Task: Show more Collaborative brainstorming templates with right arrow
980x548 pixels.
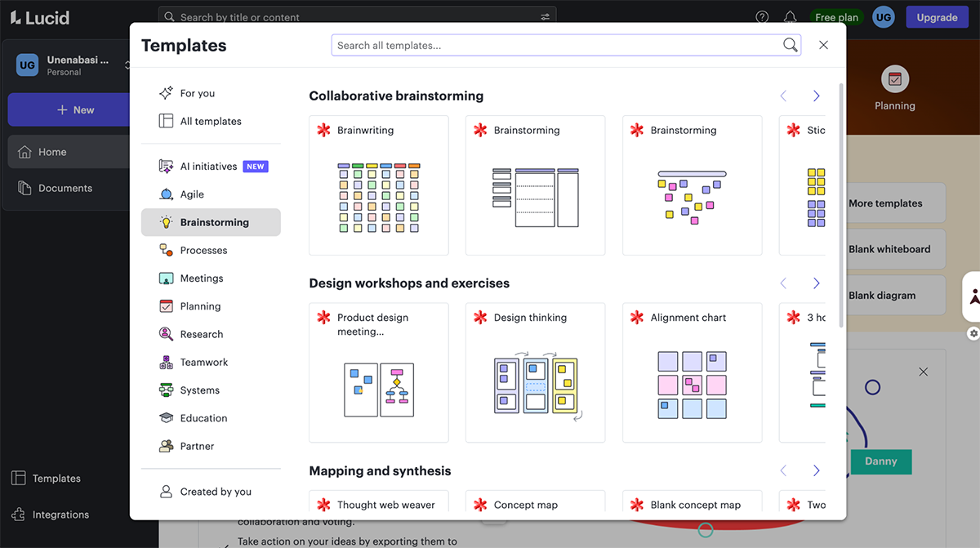Action: click(816, 96)
